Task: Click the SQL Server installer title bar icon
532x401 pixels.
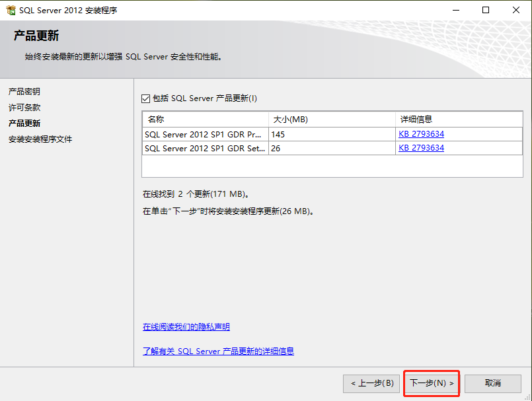Action: coord(11,10)
